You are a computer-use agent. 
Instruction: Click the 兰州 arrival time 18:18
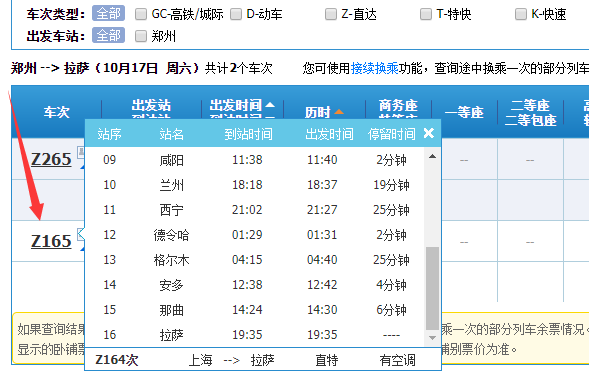[x=247, y=185]
